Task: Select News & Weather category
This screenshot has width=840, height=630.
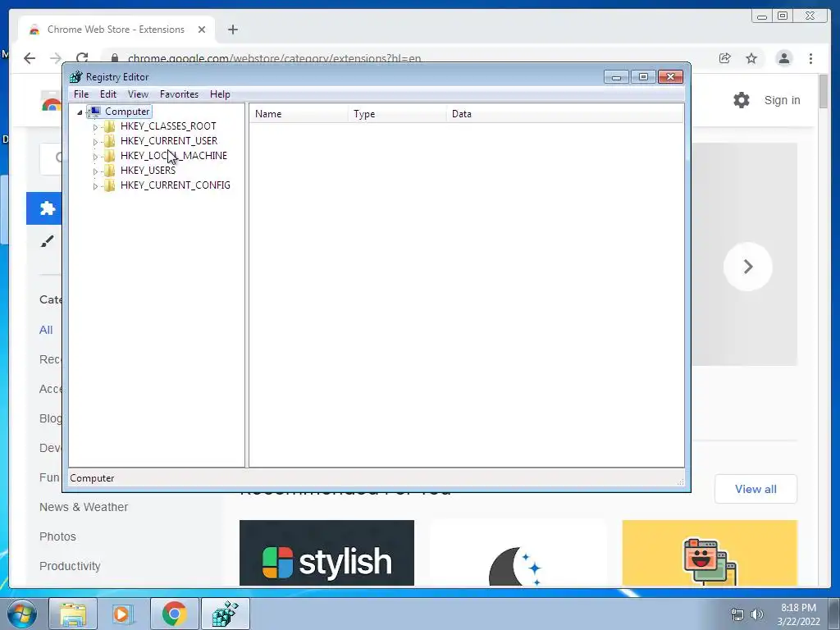Action: click(84, 507)
